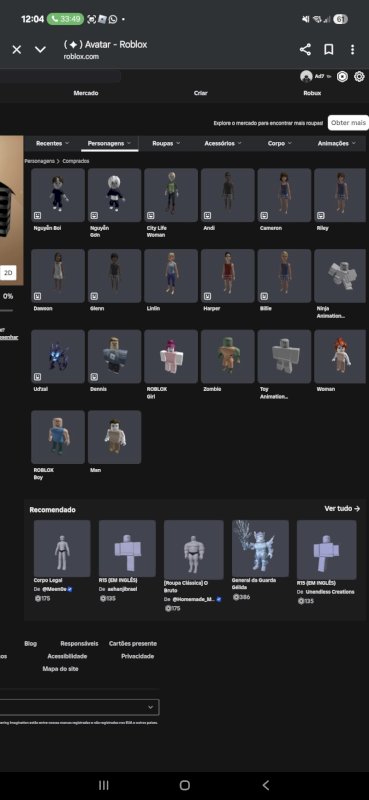Open recommended Corpo Legal item
This screenshot has height=800, width=369.
(x=62, y=548)
